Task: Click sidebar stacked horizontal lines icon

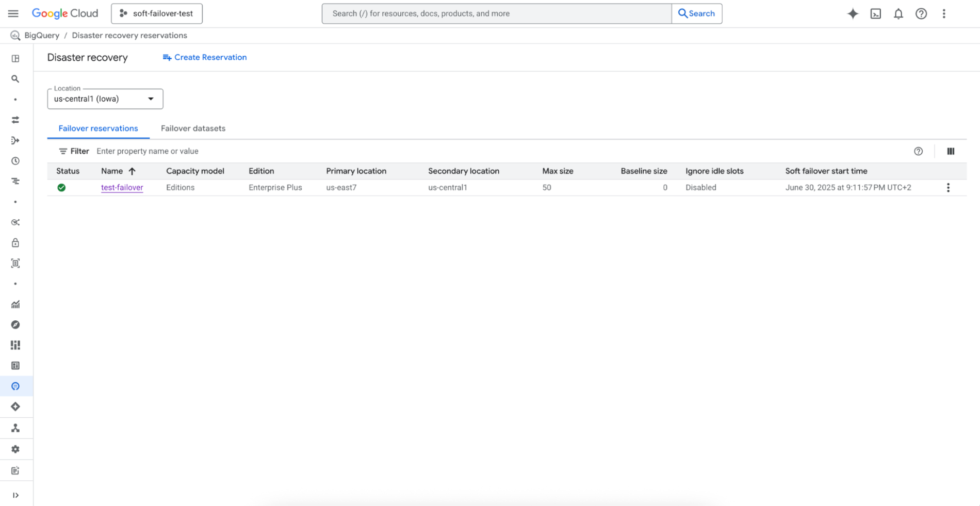Action: 15,181
